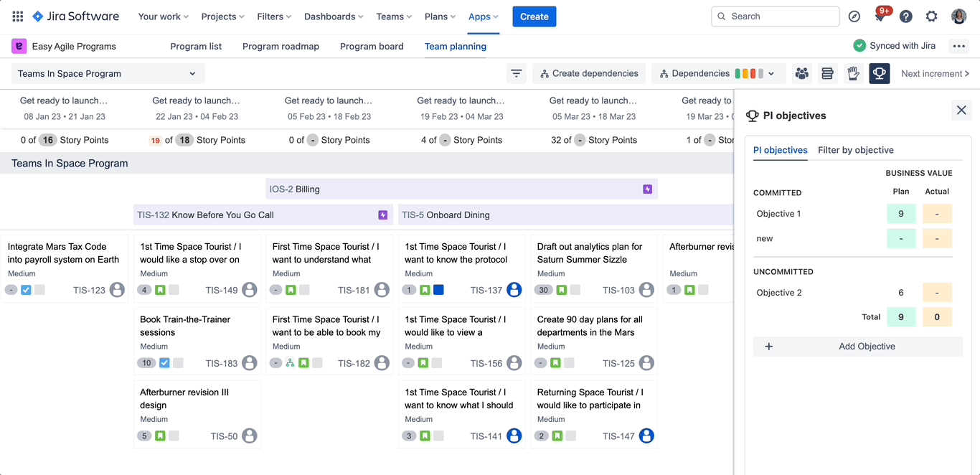Open the Projects dropdown menu
980x475 pixels.
pos(222,17)
